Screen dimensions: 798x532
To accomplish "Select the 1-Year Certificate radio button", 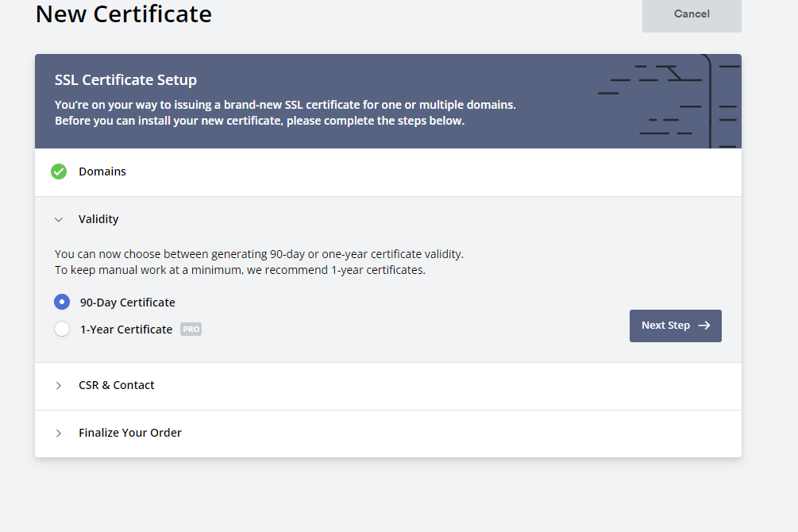I will click(62, 329).
